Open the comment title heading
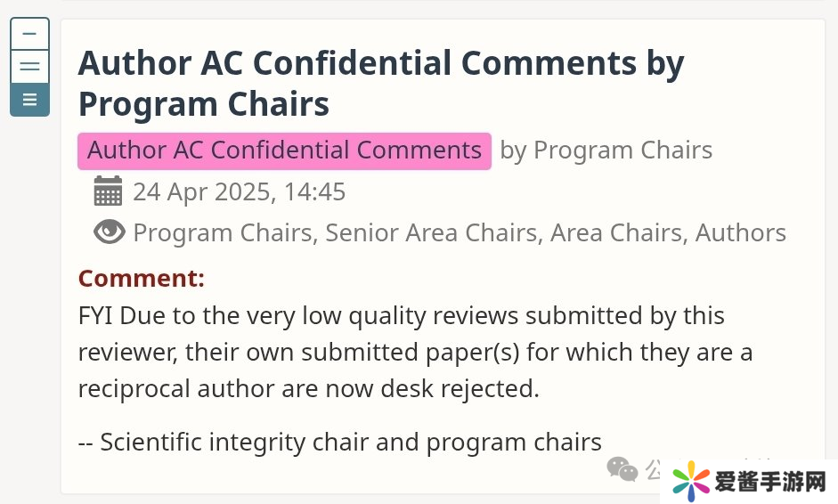This screenshot has width=838, height=504. point(381,83)
